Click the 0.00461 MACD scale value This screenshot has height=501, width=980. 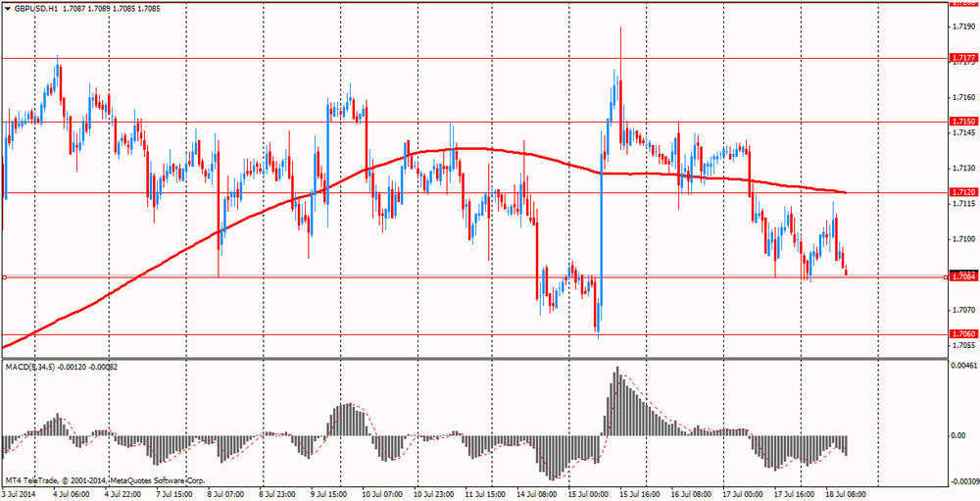click(x=963, y=365)
